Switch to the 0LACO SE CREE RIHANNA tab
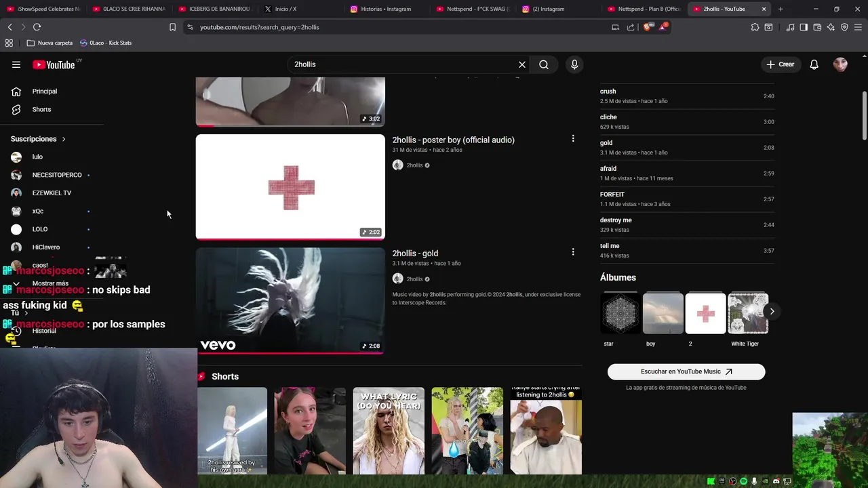This screenshot has width=868, height=488. click(128, 9)
